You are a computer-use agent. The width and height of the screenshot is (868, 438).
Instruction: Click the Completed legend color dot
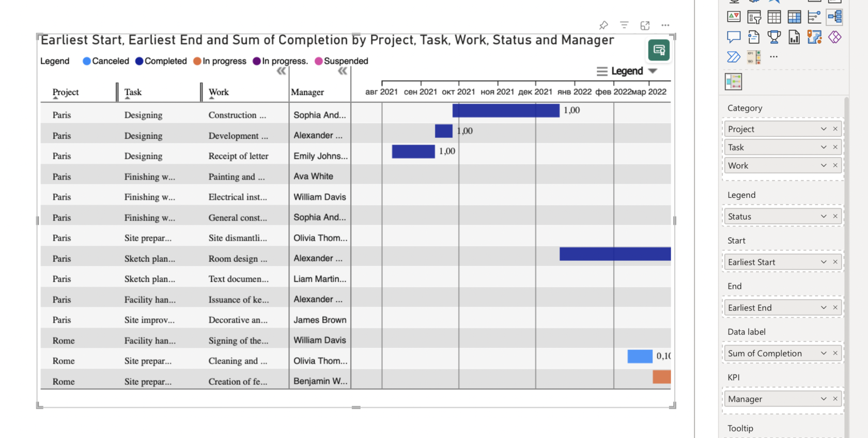point(139,61)
